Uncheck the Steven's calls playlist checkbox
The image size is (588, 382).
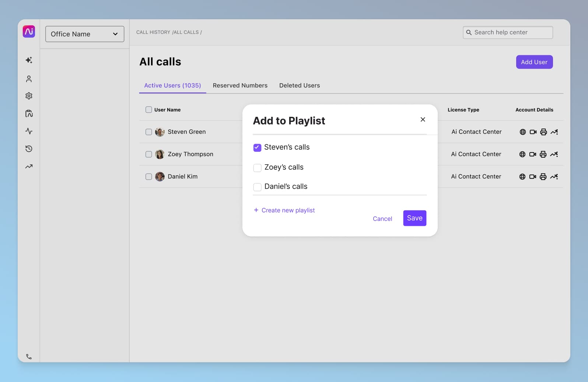(257, 147)
